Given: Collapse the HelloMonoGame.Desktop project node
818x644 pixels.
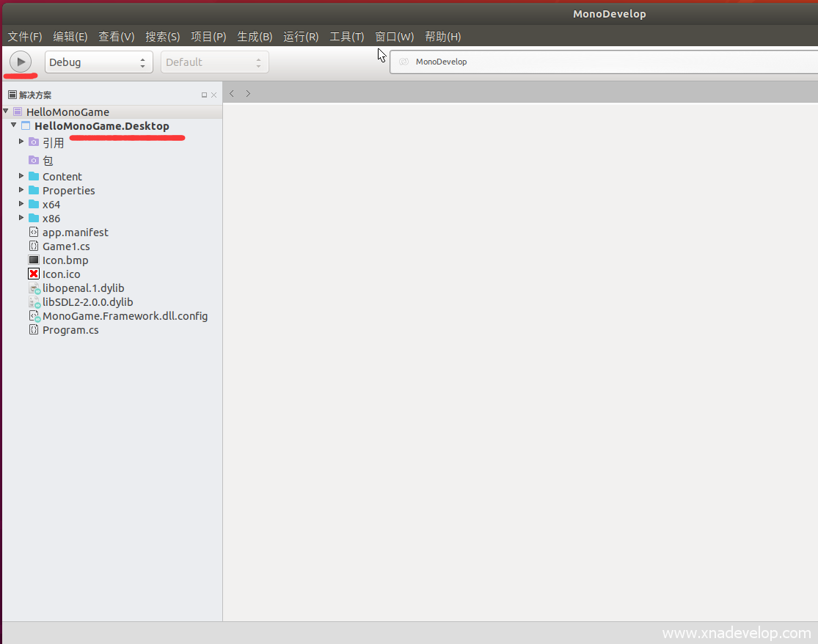Looking at the screenshot, I should [x=13, y=125].
